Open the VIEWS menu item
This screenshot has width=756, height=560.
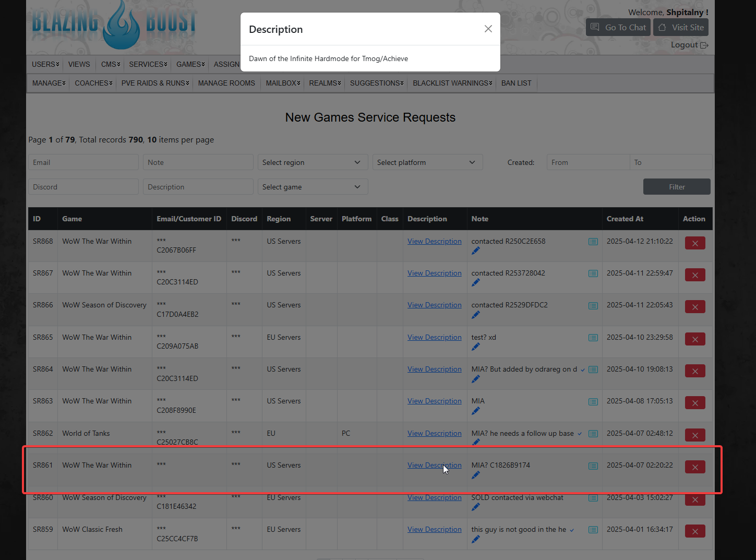[x=79, y=64]
